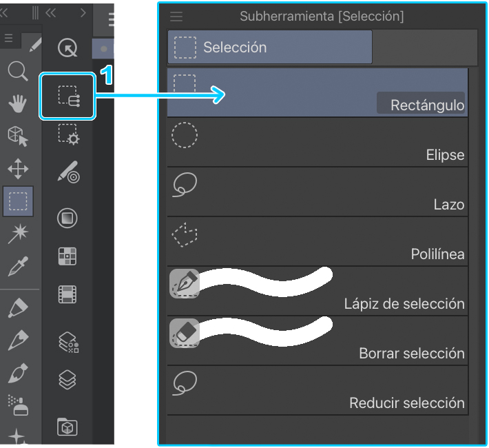The height and width of the screenshot is (448, 489).
Task: Open the tool palette hamburger menu
Action: (x=9, y=39)
